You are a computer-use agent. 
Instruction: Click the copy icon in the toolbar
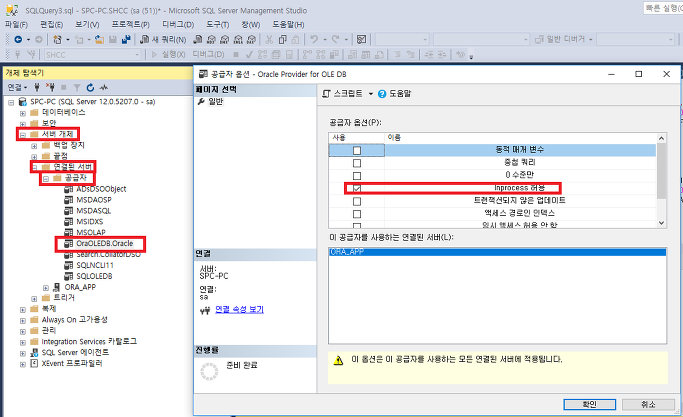(x=283, y=40)
